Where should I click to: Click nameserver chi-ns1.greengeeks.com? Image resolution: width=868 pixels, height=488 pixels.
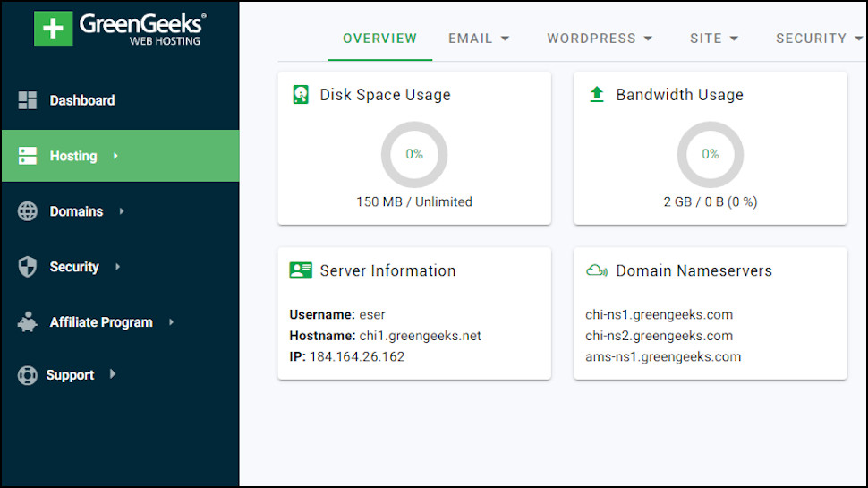point(659,314)
